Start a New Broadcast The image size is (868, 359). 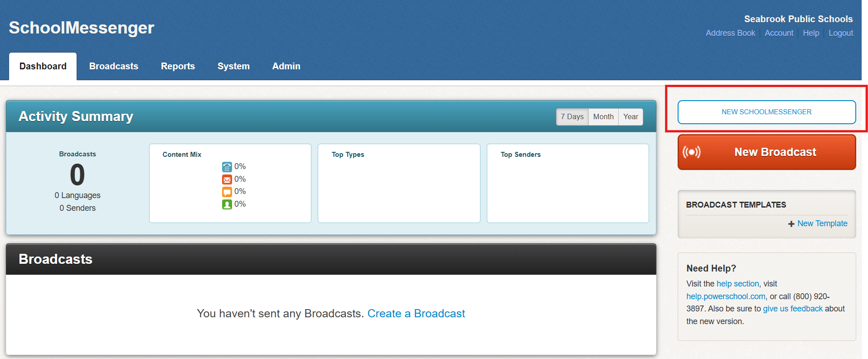tap(775, 152)
